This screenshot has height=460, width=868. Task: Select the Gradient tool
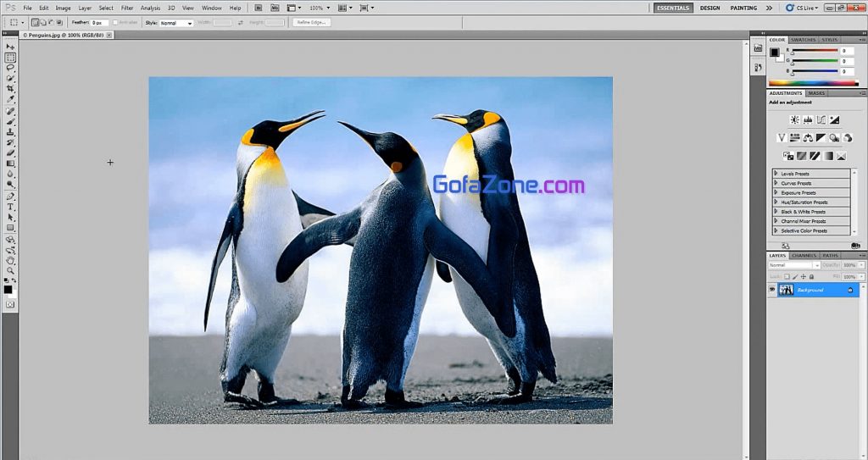(x=10, y=163)
